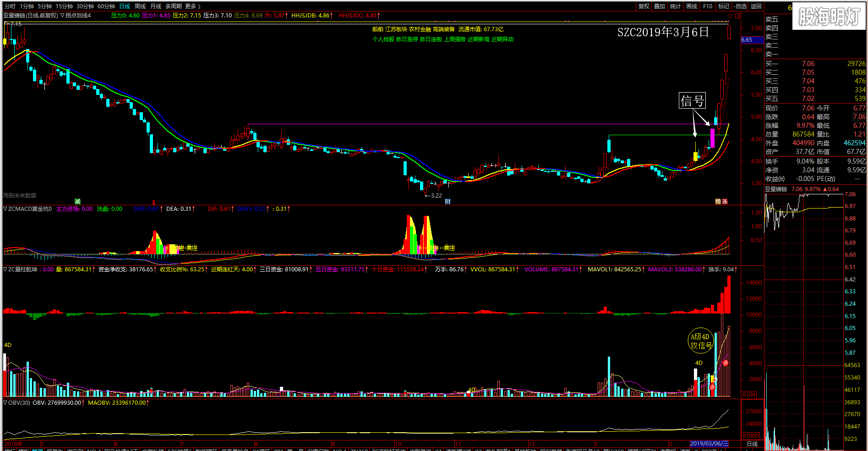Open the F10 company info

point(708,6)
